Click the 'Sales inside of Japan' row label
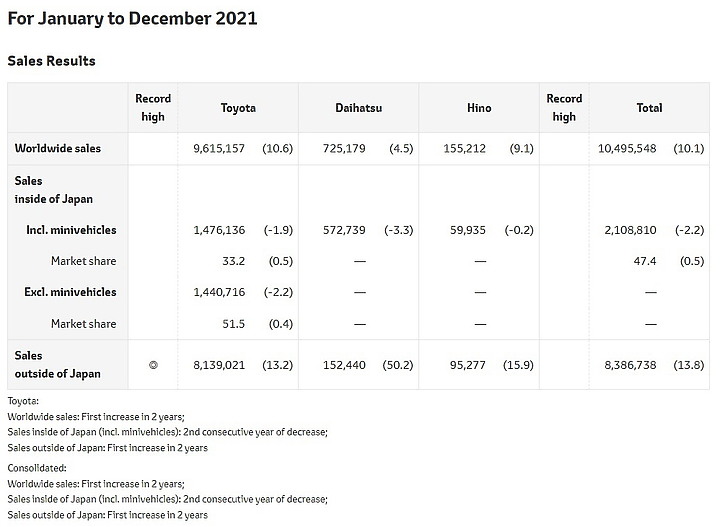This screenshot has height=527, width=720. coord(54,190)
